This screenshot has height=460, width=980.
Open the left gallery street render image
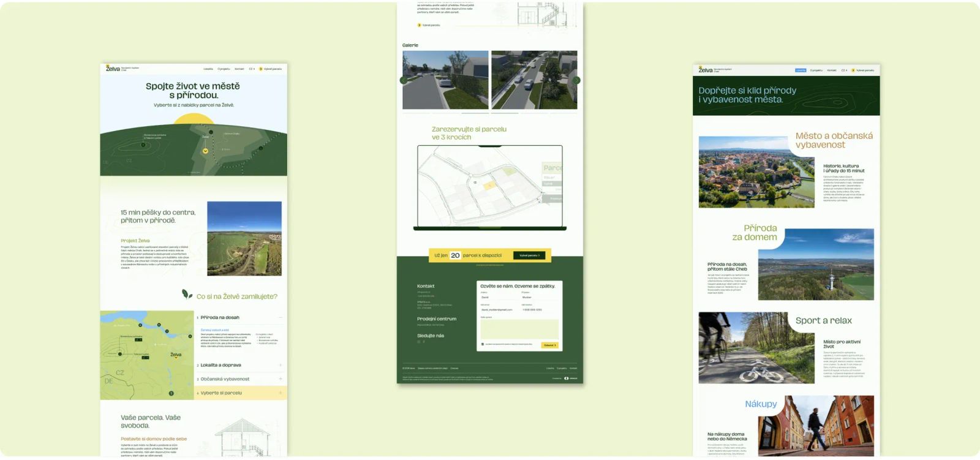pos(445,80)
